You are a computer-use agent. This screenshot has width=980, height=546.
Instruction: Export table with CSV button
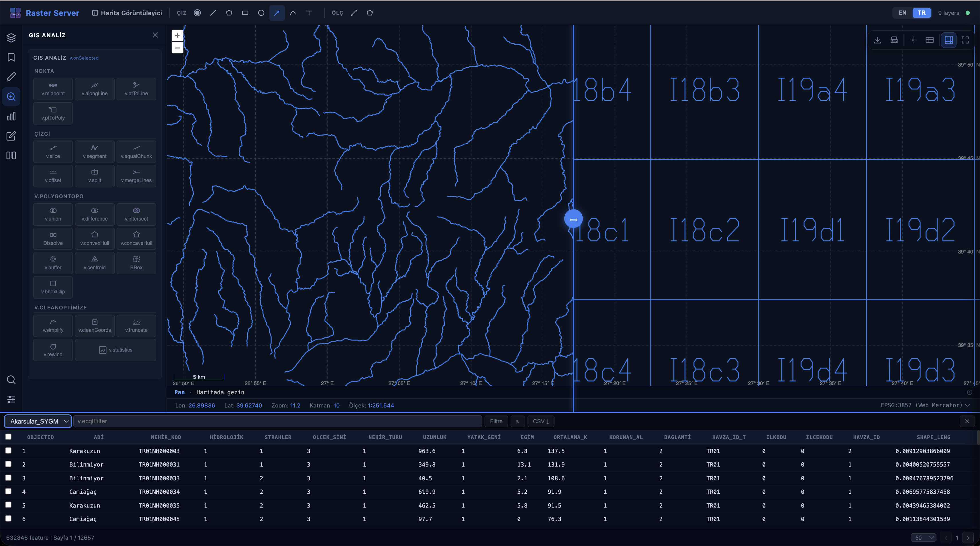click(x=541, y=421)
